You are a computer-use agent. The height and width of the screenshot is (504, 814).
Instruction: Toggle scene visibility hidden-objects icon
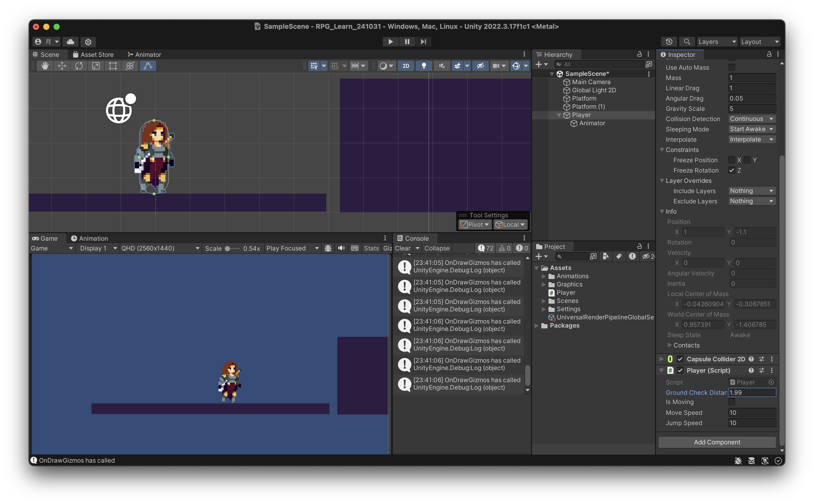480,66
